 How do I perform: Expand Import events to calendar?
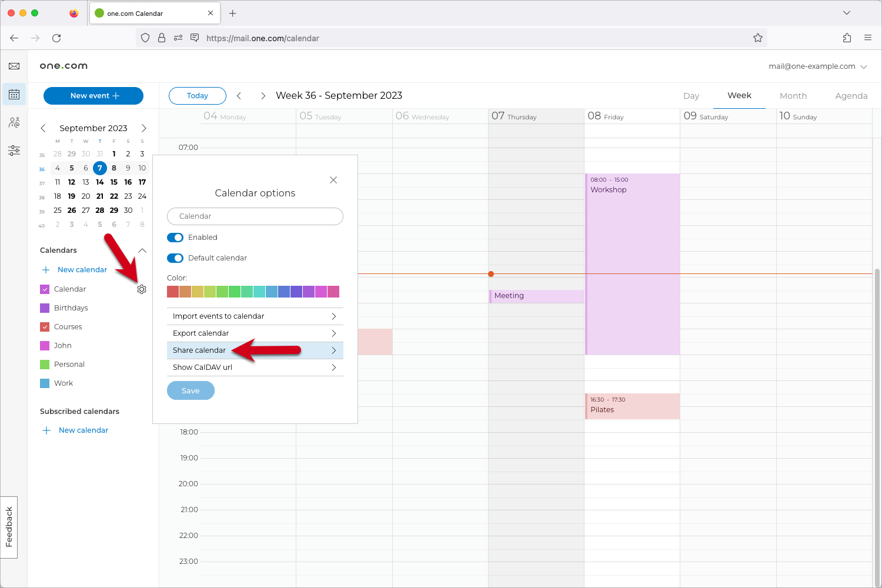point(255,316)
